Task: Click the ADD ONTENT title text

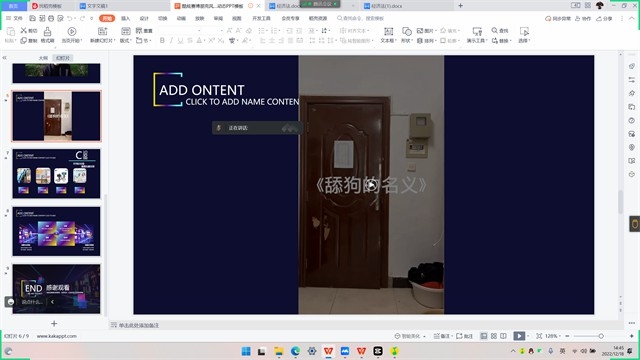Action: pos(202,90)
